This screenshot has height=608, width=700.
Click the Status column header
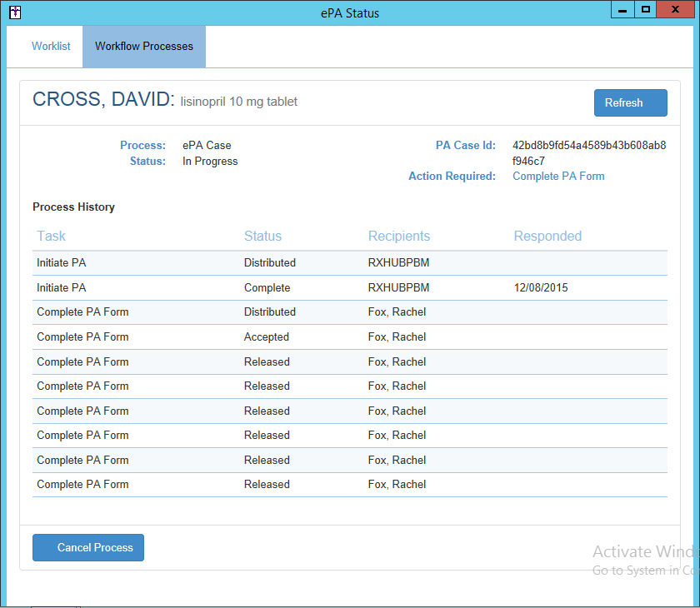262,237
